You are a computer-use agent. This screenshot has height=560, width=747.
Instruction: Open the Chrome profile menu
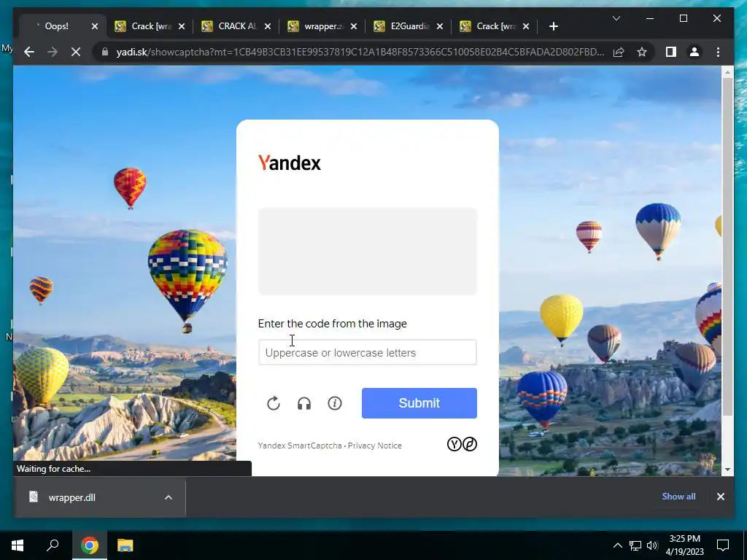[x=694, y=52]
